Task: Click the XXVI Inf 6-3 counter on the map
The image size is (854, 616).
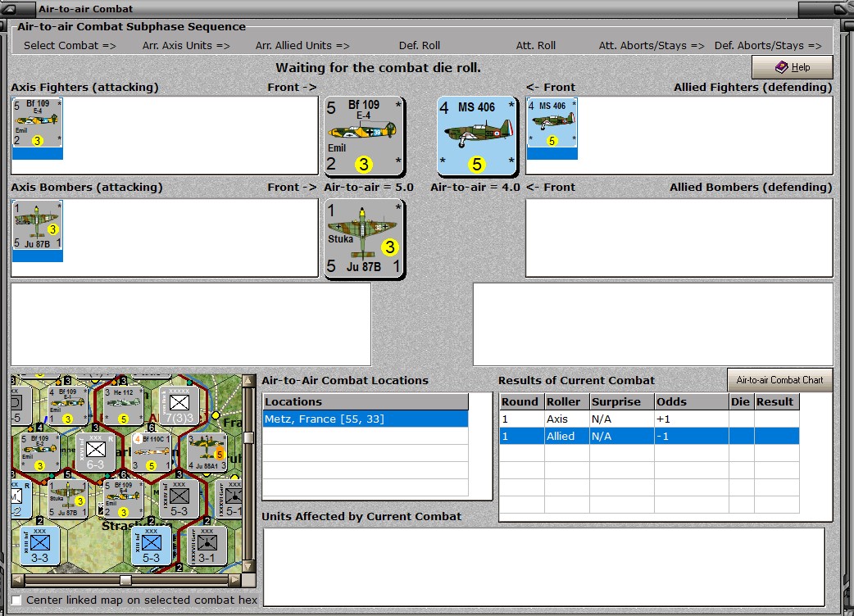Action: 95,451
